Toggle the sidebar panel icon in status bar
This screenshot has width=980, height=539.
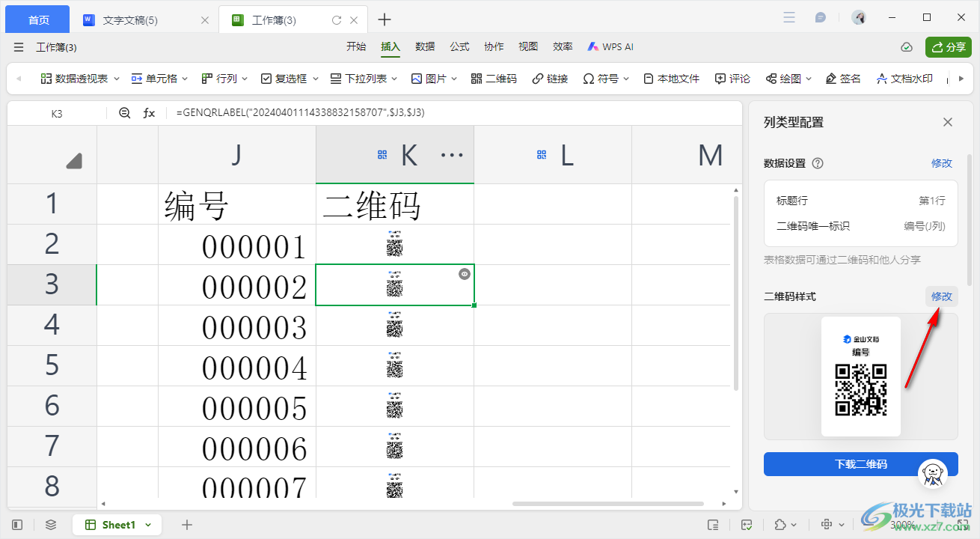point(17,525)
